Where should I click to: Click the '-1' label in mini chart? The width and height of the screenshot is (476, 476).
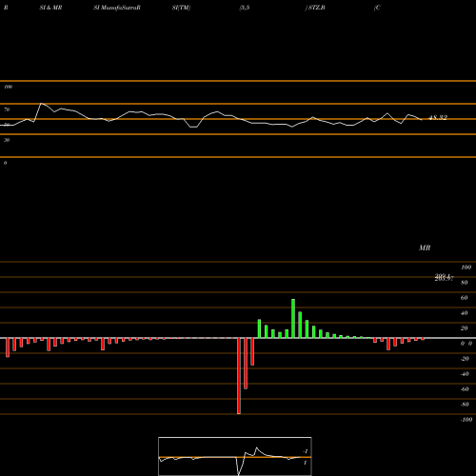[306, 451]
